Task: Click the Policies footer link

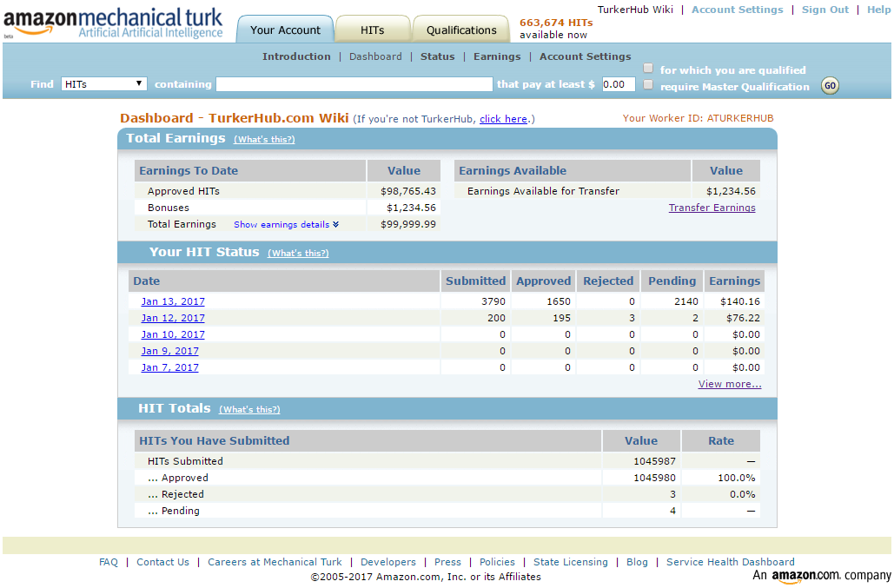Action: [497, 562]
